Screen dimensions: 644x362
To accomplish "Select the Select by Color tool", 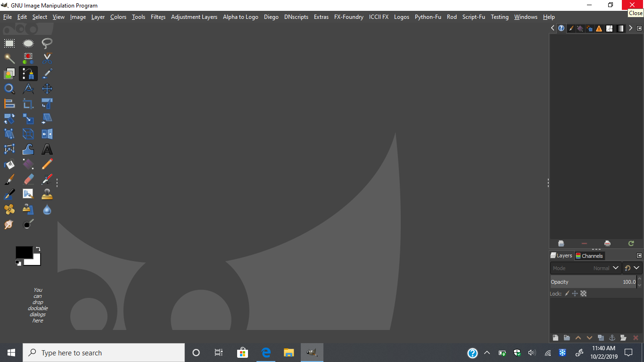I will [28, 58].
